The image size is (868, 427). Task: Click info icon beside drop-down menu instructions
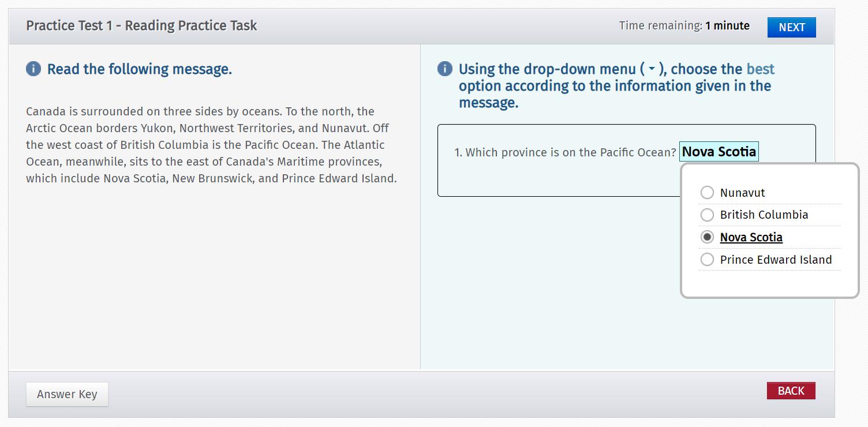445,69
